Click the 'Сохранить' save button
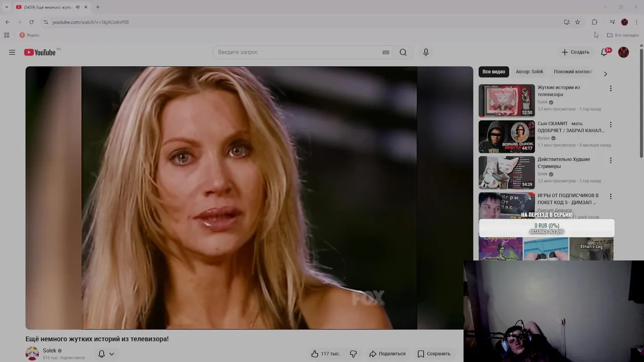The image size is (644, 362). tap(434, 354)
